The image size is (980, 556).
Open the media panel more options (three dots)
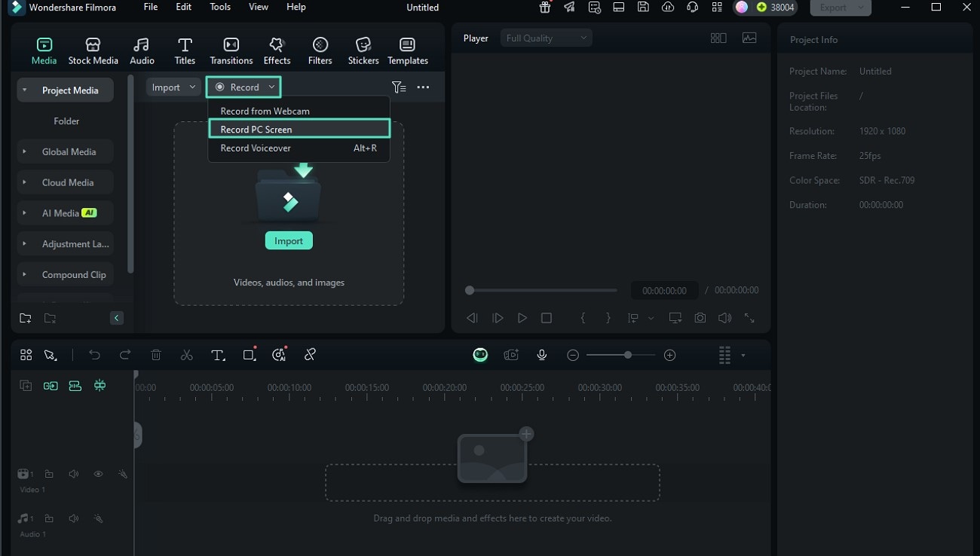click(423, 87)
